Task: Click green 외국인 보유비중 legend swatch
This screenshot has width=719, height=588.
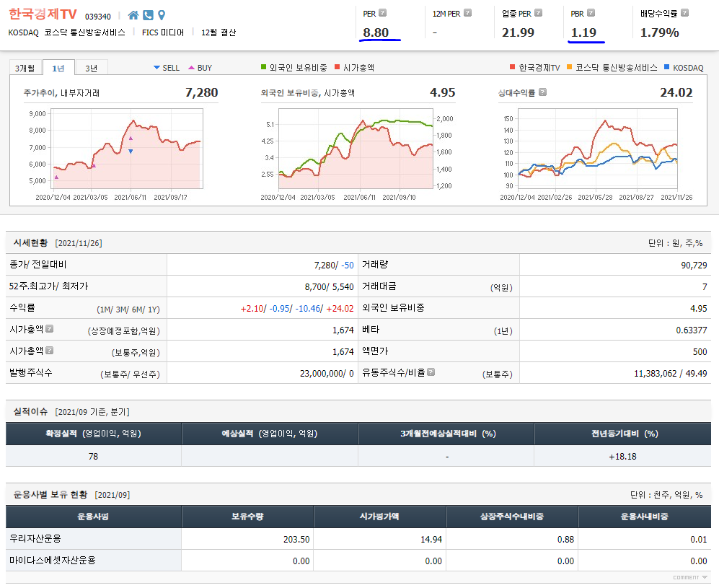Action: click(x=264, y=67)
